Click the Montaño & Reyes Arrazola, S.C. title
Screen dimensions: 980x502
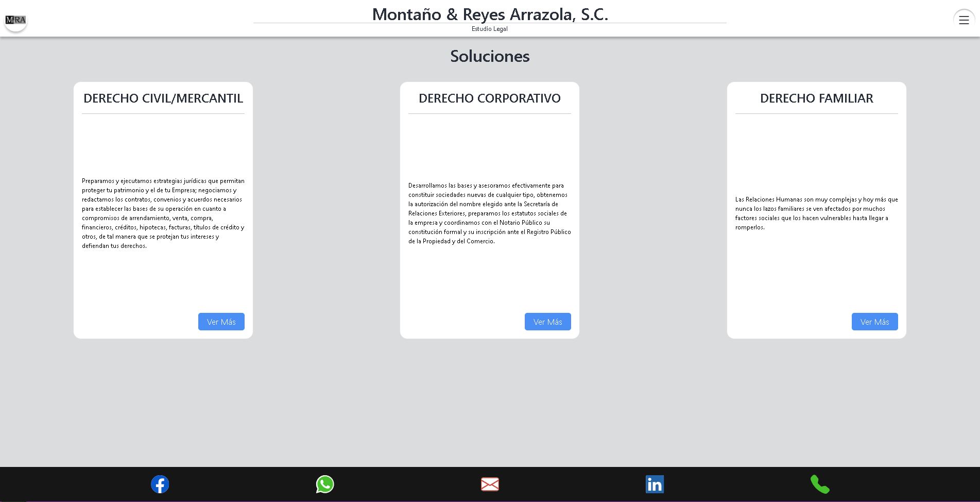click(x=490, y=14)
